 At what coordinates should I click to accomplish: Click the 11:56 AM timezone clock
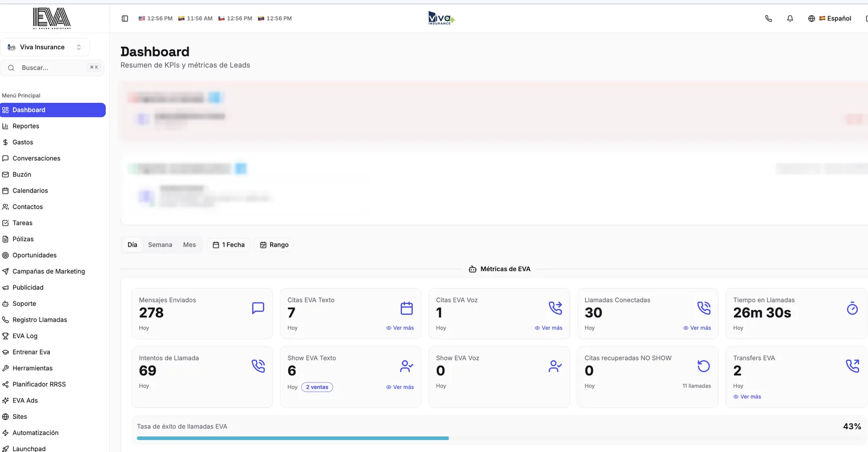coord(195,18)
